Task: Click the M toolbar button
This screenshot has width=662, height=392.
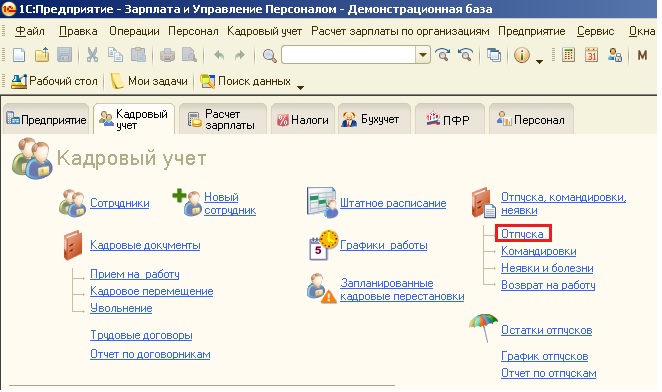Action: [642, 55]
